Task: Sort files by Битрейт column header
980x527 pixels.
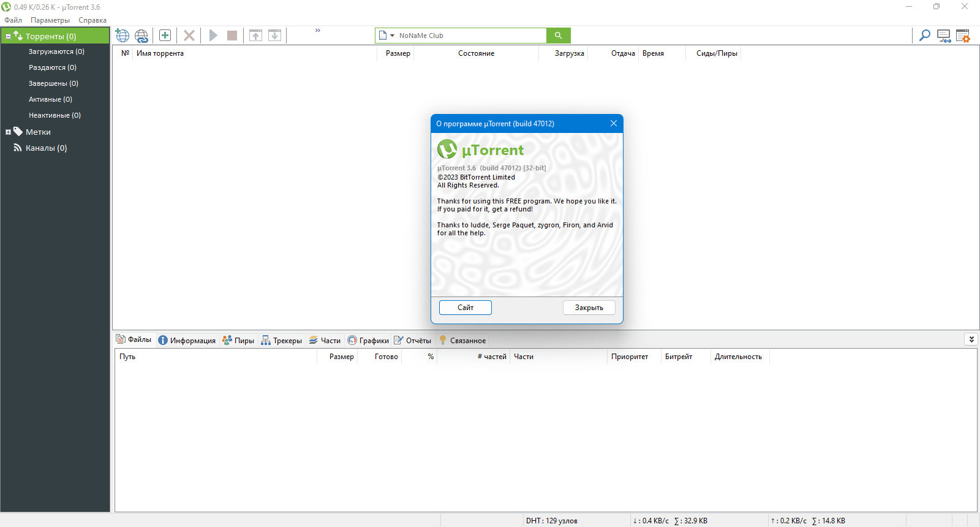Action: [x=686, y=357]
